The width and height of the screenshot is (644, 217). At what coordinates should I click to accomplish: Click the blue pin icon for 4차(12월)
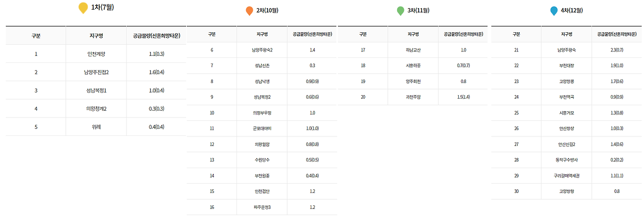pos(554,11)
